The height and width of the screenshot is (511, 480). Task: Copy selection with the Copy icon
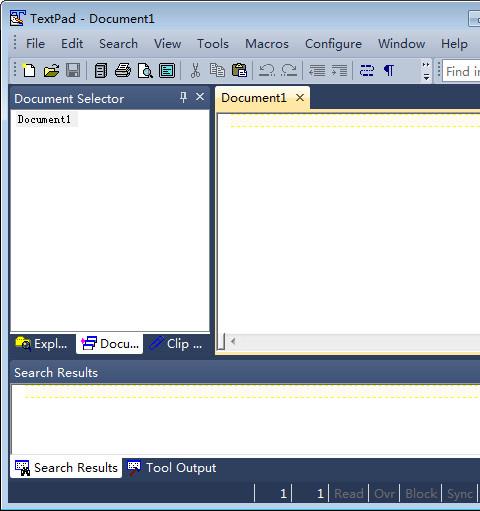217,71
